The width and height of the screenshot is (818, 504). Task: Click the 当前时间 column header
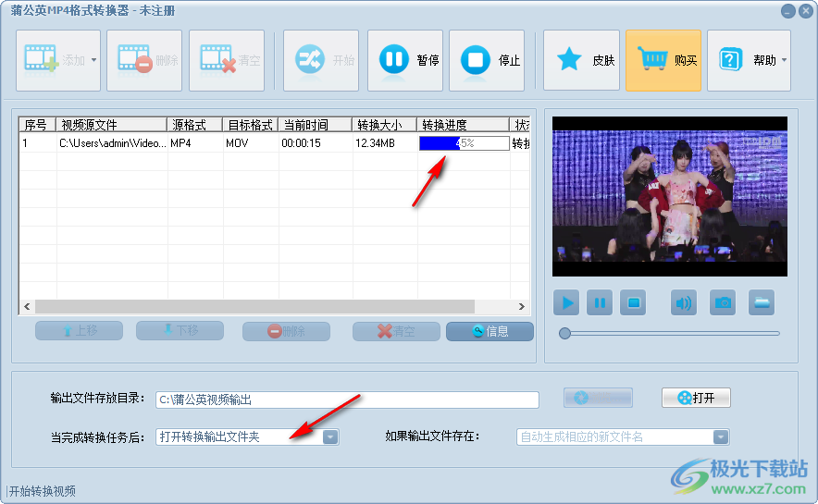tap(316, 125)
